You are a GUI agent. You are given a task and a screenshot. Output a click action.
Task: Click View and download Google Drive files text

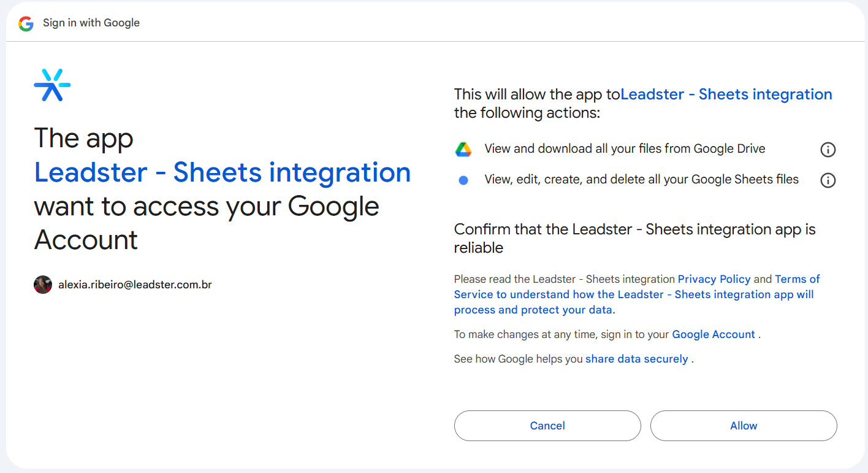click(x=625, y=149)
